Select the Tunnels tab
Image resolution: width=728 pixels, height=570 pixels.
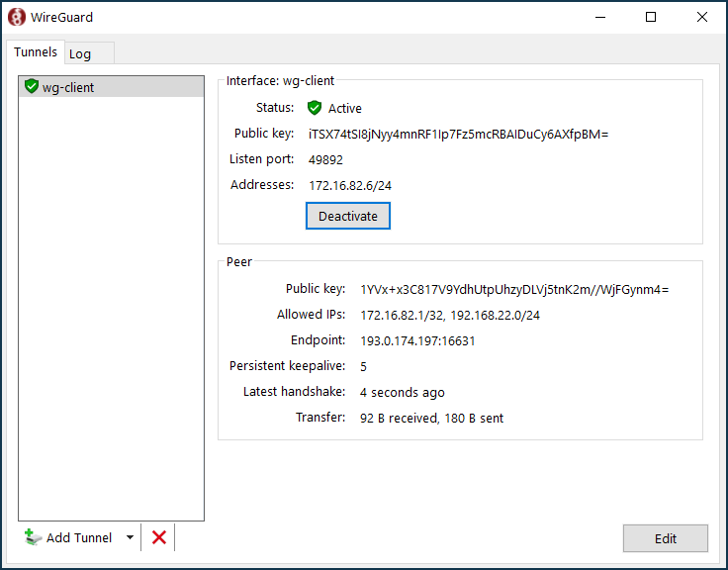(36, 52)
